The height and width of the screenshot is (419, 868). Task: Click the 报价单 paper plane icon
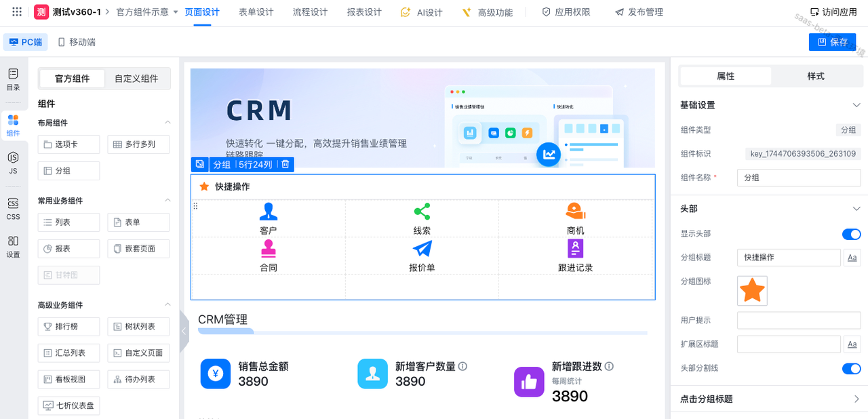pos(422,249)
